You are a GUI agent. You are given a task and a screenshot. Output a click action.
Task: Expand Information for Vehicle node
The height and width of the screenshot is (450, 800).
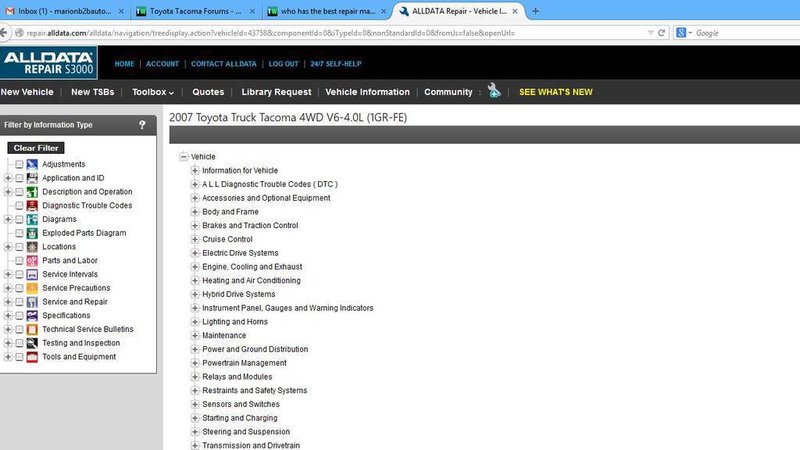[194, 170]
